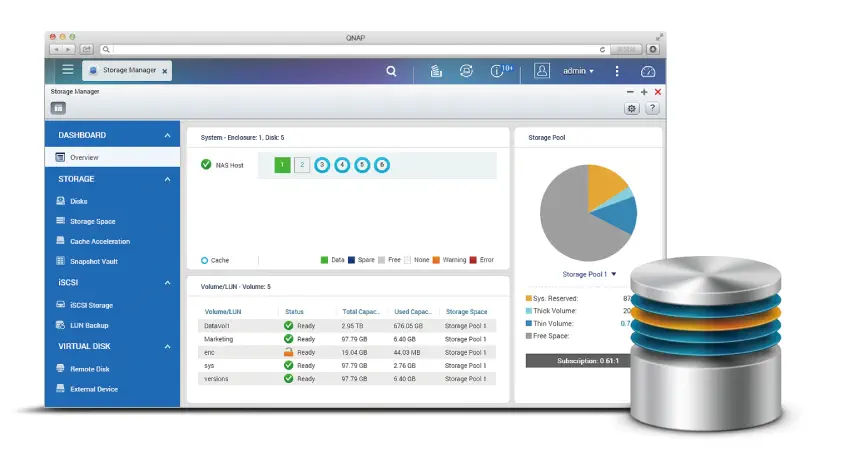Collapse the iSCSI section
Viewport: 844px width, 450px height.
coord(167,283)
